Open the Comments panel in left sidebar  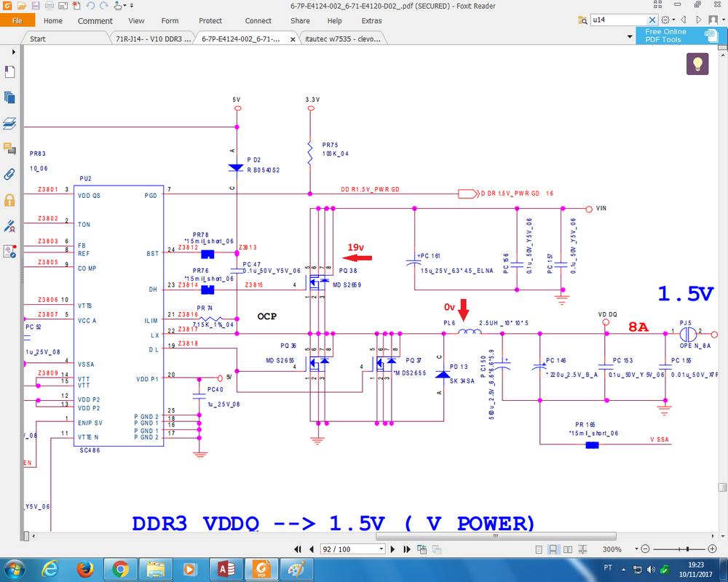tap(9, 148)
